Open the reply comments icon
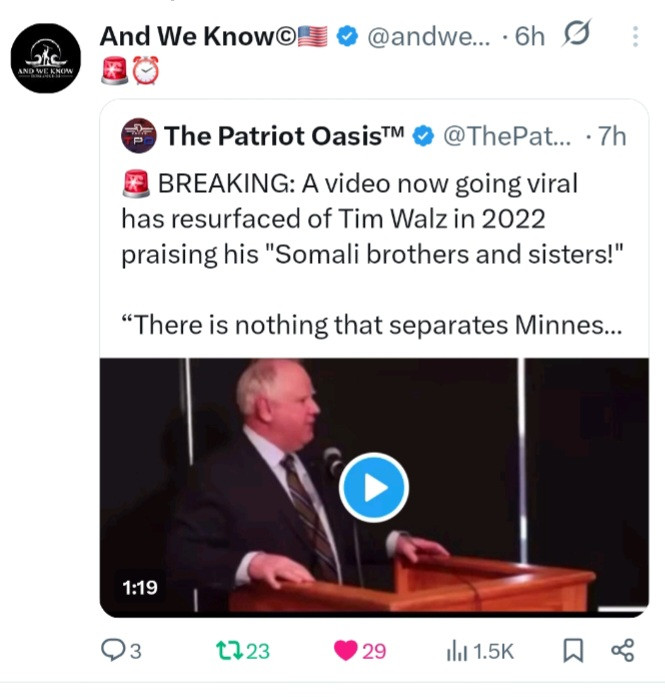The image size is (665, 697). [109, 650]
